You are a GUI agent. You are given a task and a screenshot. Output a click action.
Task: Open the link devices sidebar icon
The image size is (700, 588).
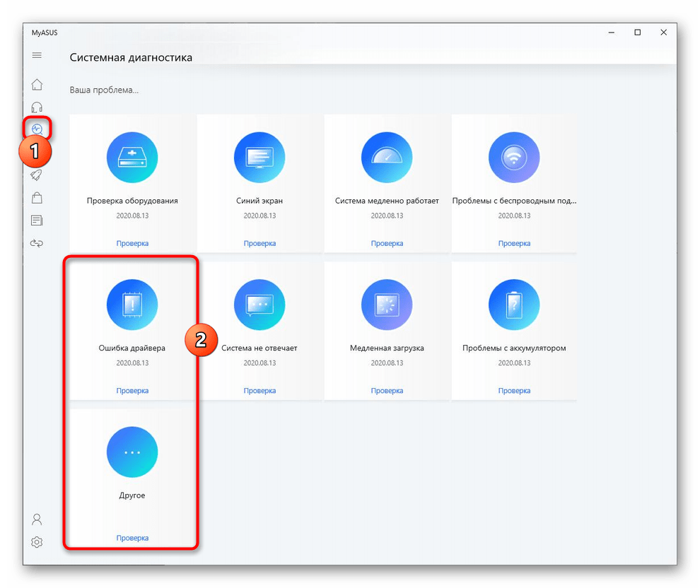tap(37, 243)
